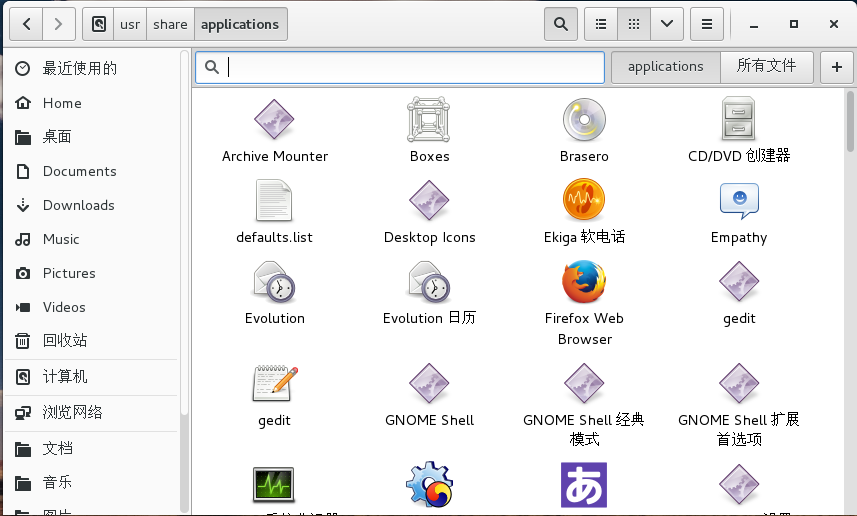Click the computer root icon in path bar
The height and width of the screenshot is (516, 857).
coord(98,24)
